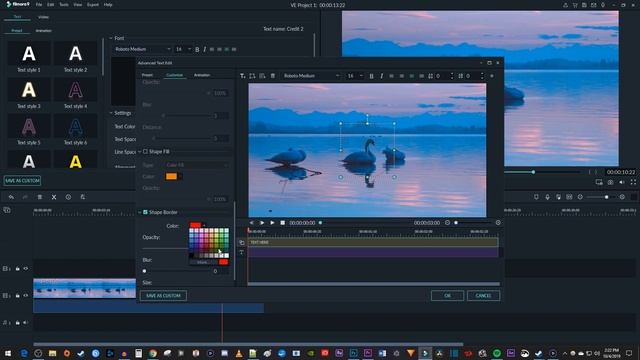Open the speed and duration clock icon
This screenshot has width=640, height=360.
[x=68, y=197]
